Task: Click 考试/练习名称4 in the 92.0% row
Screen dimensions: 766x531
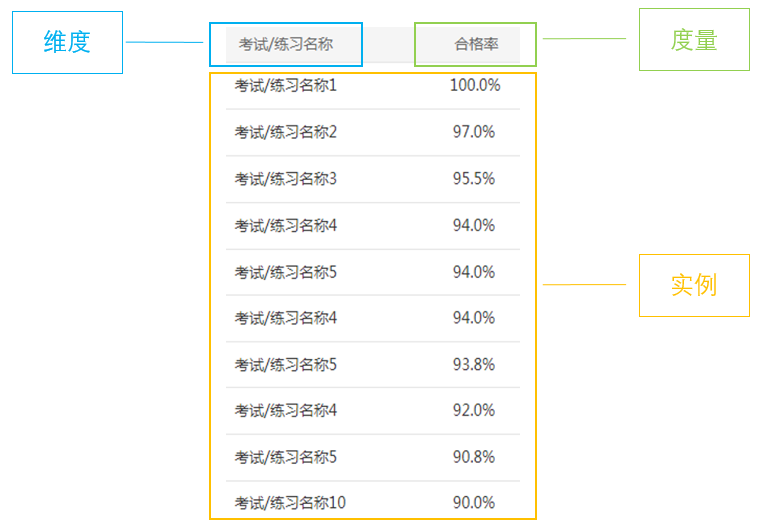Action: pos(285,410)
